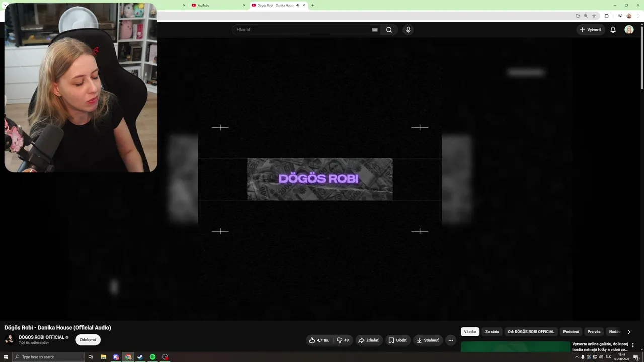Open the tab search dropdown arrow
Image resolution: width=644 pixels, height=362 pixels.
(5, 5)
